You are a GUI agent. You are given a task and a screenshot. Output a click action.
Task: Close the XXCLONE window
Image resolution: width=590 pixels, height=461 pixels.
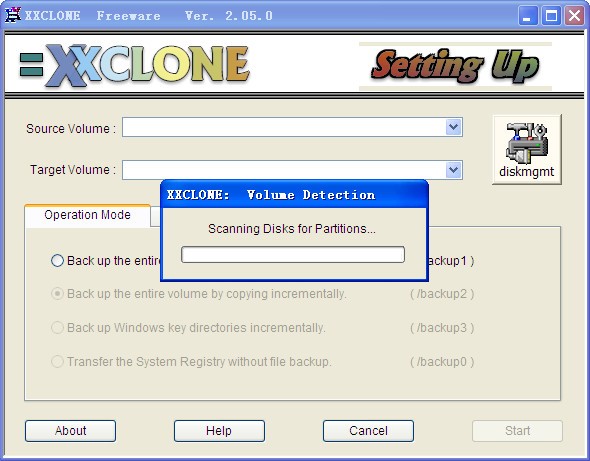click(x=574, y=16)
